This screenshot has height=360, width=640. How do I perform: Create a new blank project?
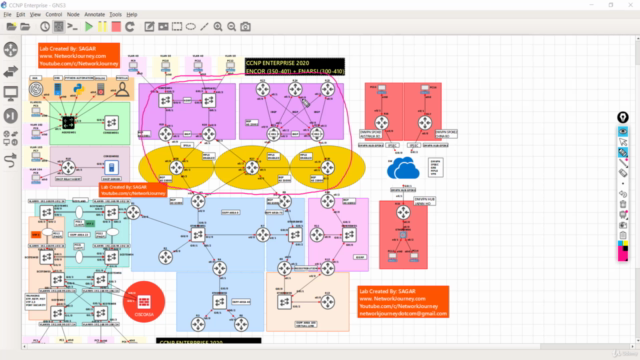click(x=11, y=27)
